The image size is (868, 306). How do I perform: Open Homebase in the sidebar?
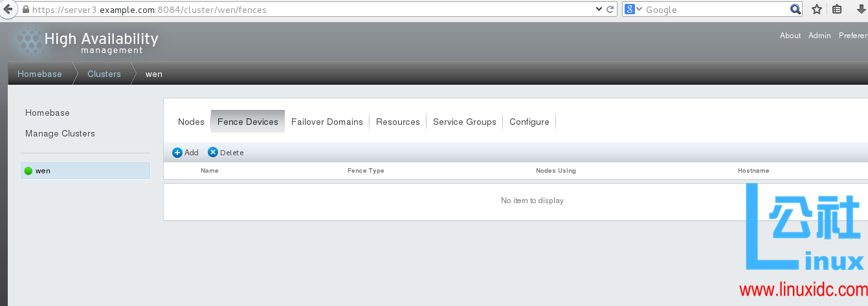(x=47, y=113)
